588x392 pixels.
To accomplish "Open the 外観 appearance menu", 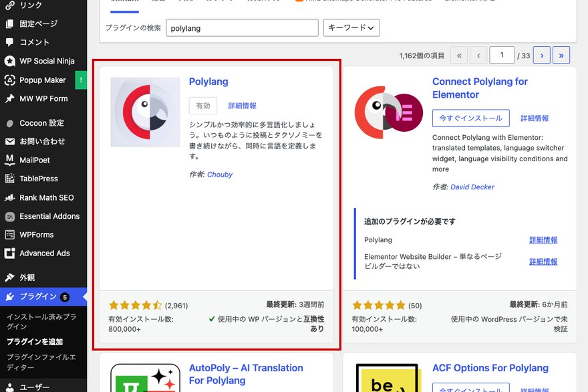I will [x=43, y=278].
